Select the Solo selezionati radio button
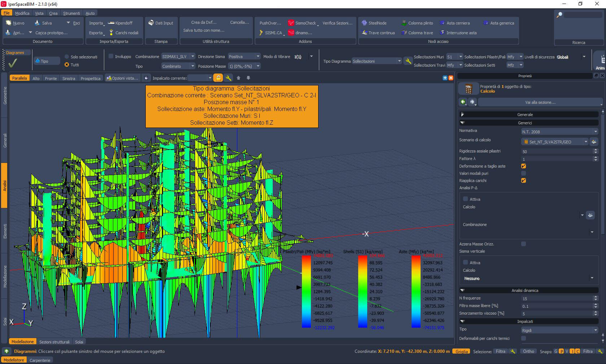606x364 pixels. pos(67,57)
